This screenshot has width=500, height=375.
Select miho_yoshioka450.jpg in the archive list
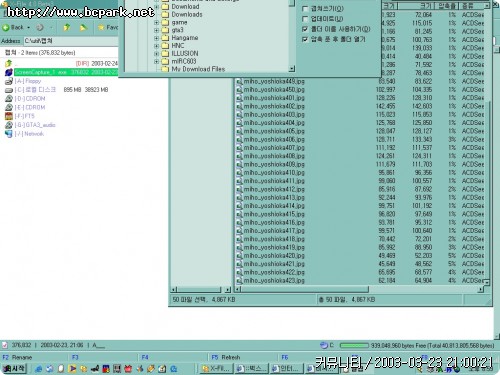[274, 90]
